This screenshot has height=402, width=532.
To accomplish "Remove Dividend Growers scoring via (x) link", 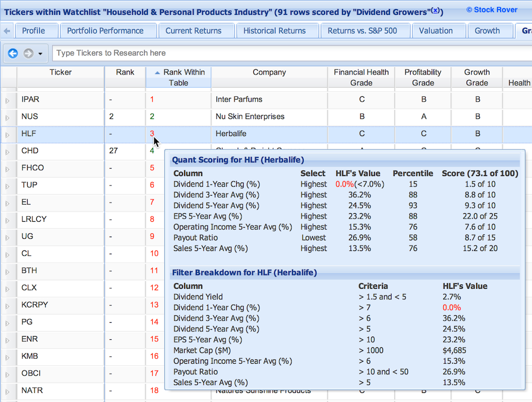I will [435, 11].
